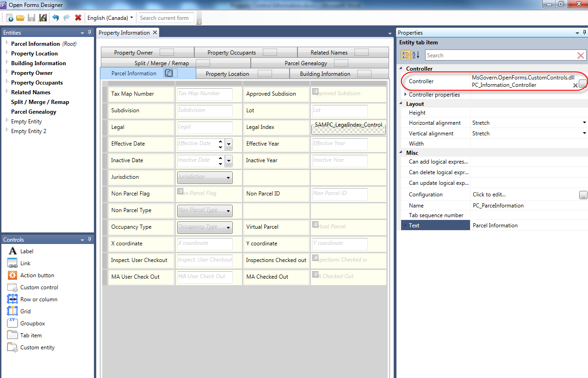Click the Configuration ellipsis button
The image size is (588, 378).
(x=583, y=195)
